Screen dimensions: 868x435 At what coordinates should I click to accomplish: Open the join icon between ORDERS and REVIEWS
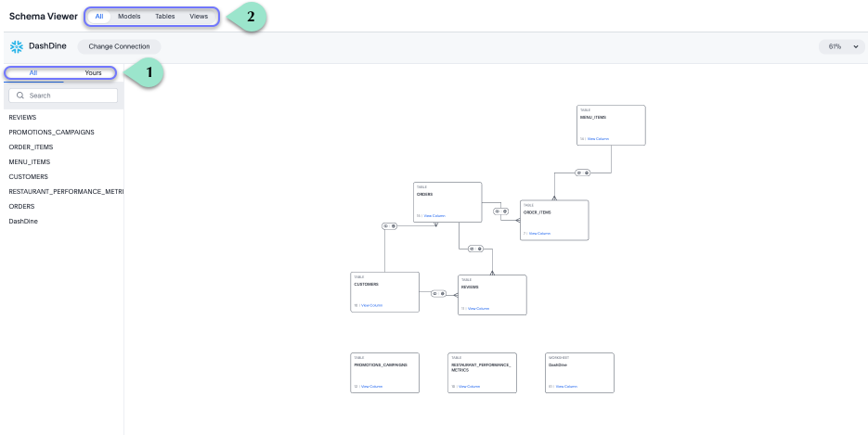click(x=475, y=249)
